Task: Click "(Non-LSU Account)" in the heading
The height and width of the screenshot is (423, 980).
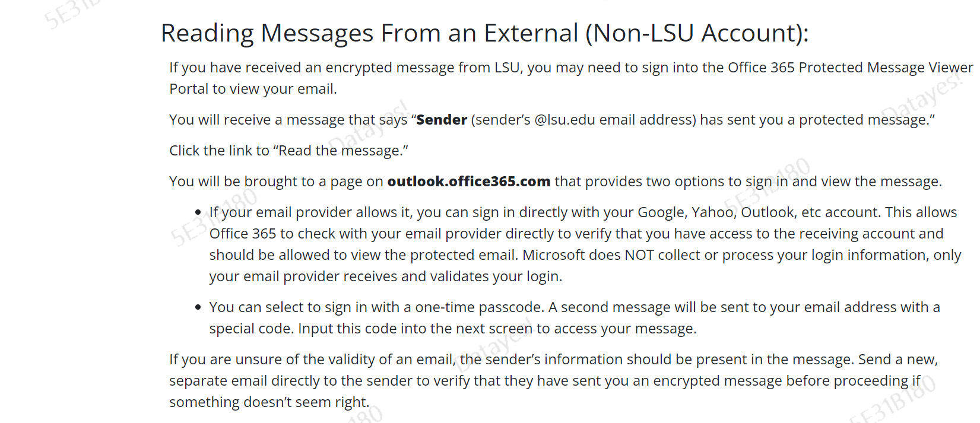Action: [x=697, y=33]
